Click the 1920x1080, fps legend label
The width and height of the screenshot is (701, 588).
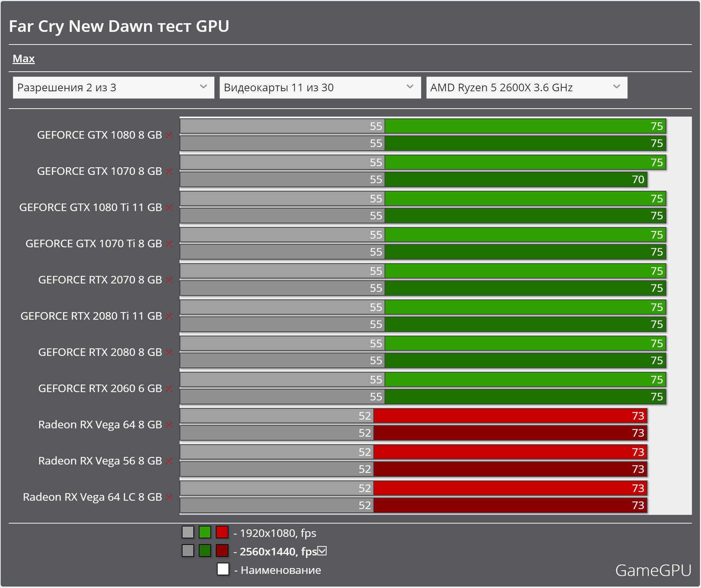click(278, 533)
